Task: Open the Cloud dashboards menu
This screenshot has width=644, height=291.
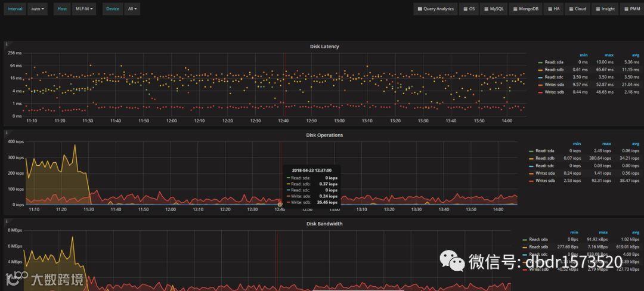Action: pyautogui.click(x=577, y=8)
